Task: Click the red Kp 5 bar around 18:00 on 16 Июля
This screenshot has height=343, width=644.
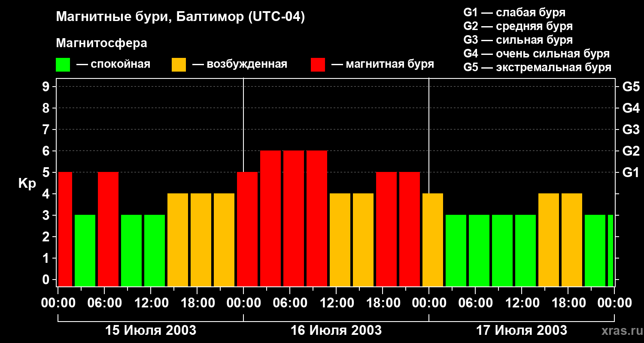Action: pyautogui.click(x=386, y=229)
